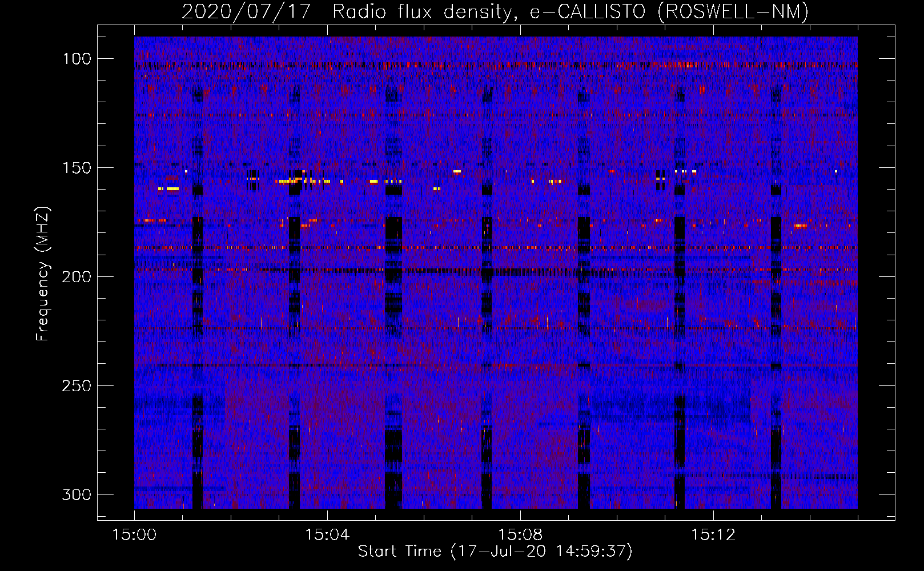The height and width of the screenshot is (571, 924).
Task: Click the '150' frequency tick label
Action: coord(77,168)
